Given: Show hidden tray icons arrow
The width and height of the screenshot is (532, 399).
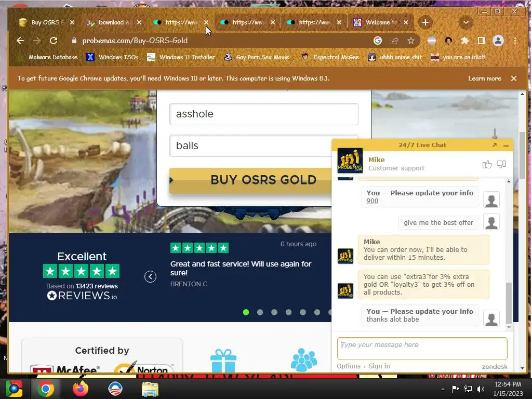Looking at the screenshot, I should coord(443,389).
